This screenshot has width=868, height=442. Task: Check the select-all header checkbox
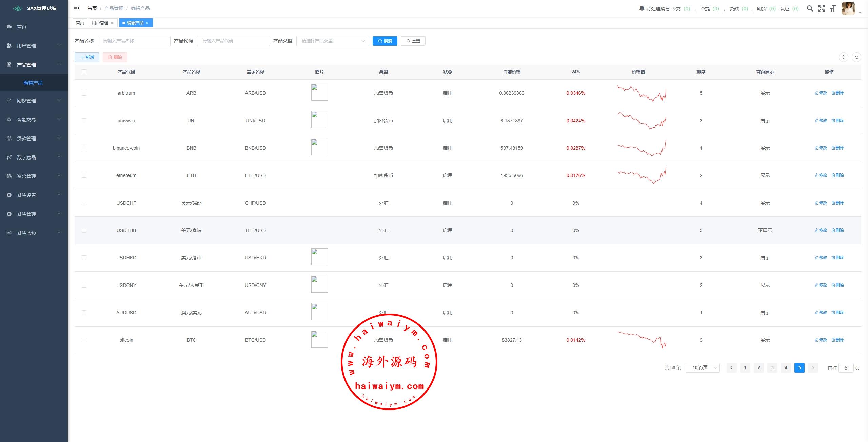(x=84, y=72)
